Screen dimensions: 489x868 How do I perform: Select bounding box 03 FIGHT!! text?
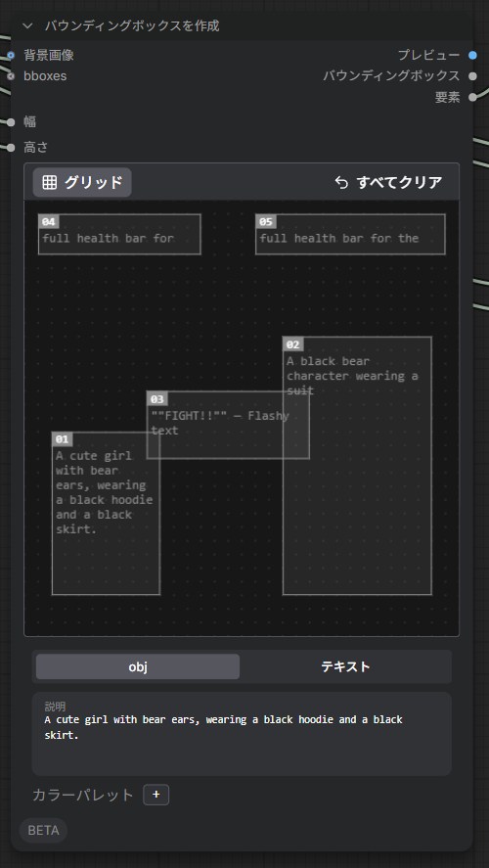[227, 425]
